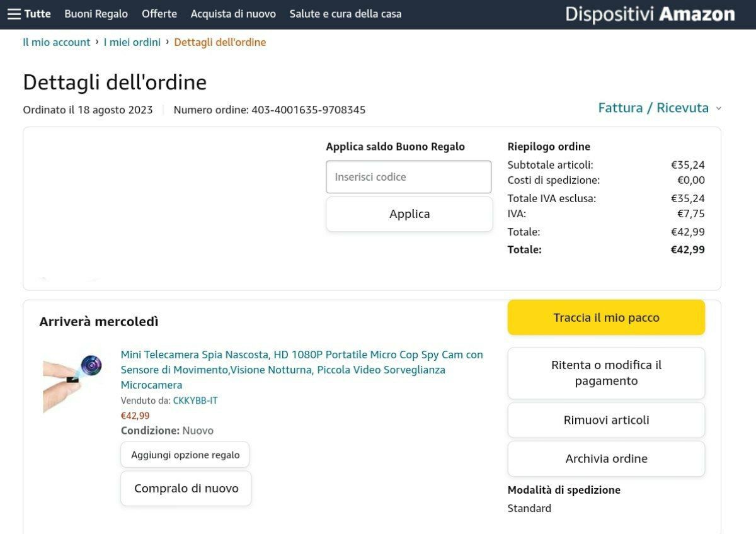The height and width of the screenshot is (534, 756).
Task: Click Traccia il mio pacco button
Action: coord(606,317)
